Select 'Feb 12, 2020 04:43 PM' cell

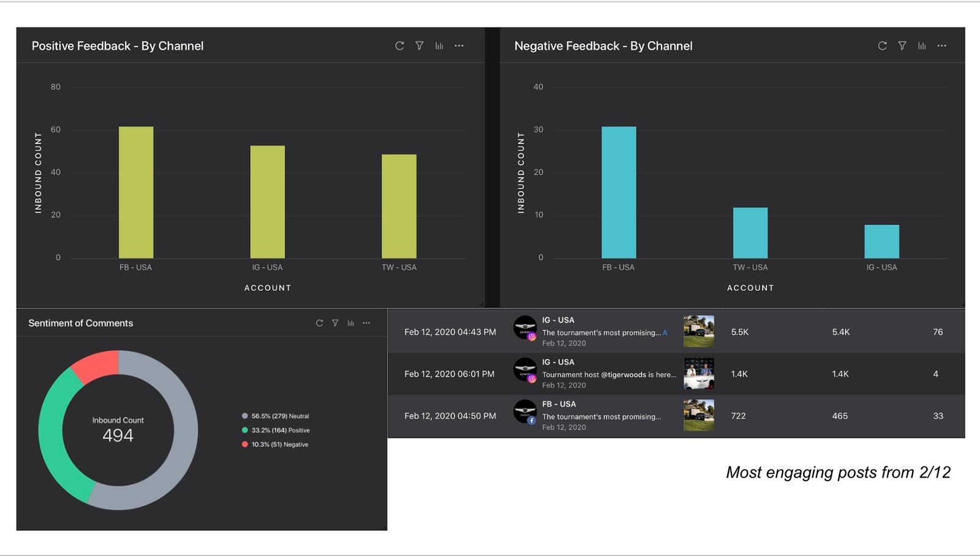(450, 332)
